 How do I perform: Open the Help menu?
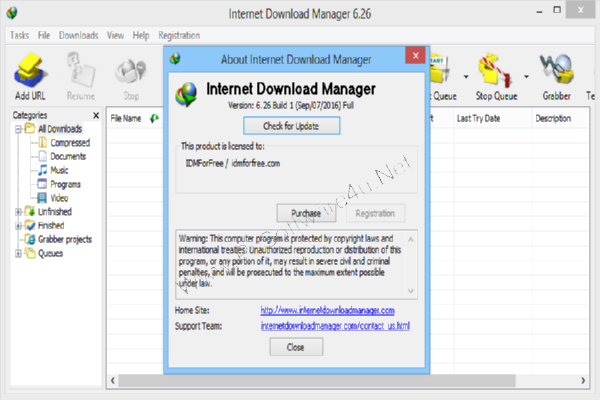141,36
